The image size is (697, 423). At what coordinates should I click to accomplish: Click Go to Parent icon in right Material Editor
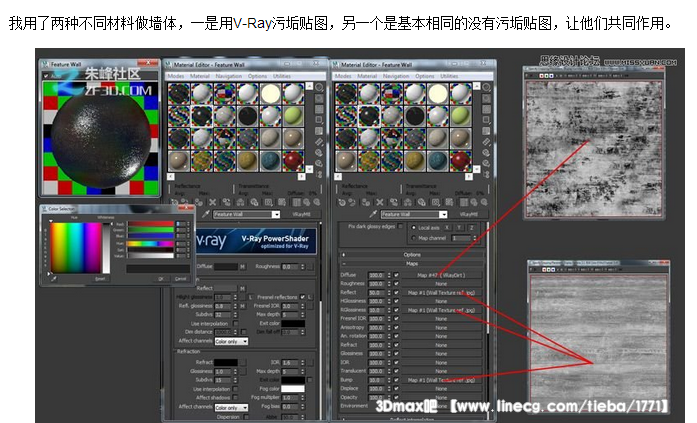[474, 202]
